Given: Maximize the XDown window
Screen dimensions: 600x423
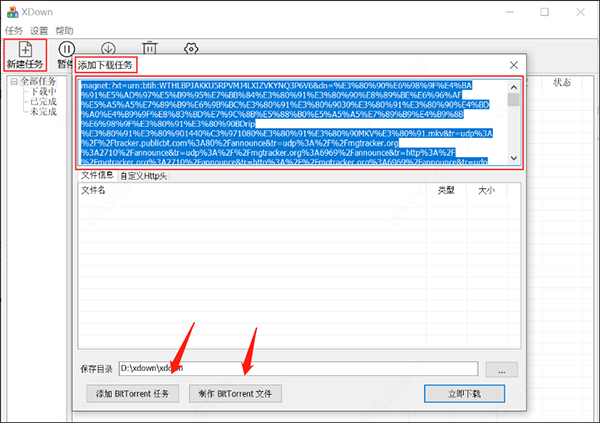Looking at the screenshot, I should pyautogui.click(x=545, y=12).
